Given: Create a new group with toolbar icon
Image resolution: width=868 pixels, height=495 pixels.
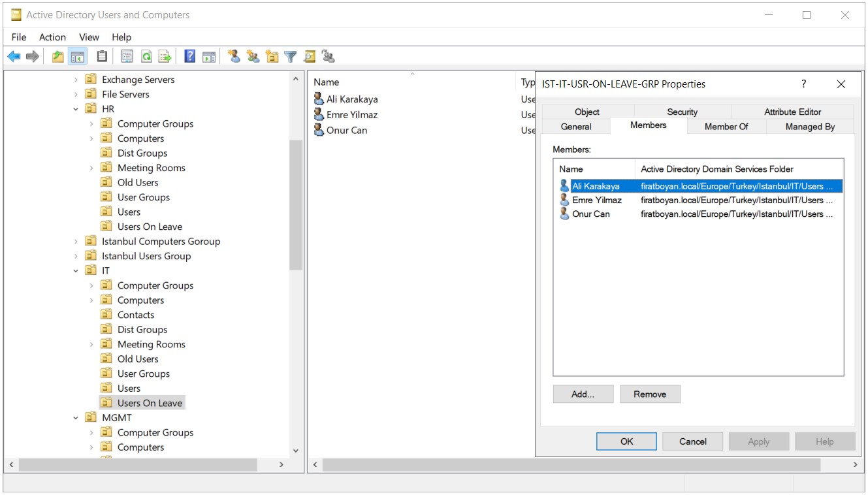Looking at the screenshot, I should tap(253, 57).
